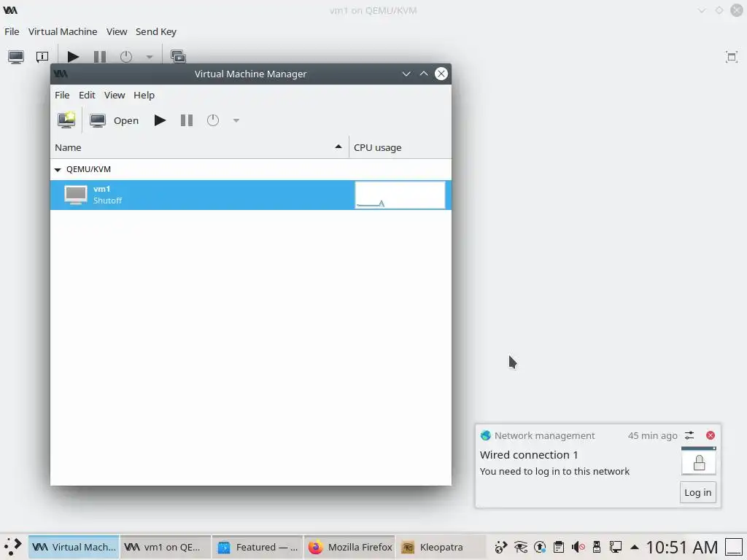Create a new virtual machine icon
Screen dimensions: 747x560
click(66, 120)
